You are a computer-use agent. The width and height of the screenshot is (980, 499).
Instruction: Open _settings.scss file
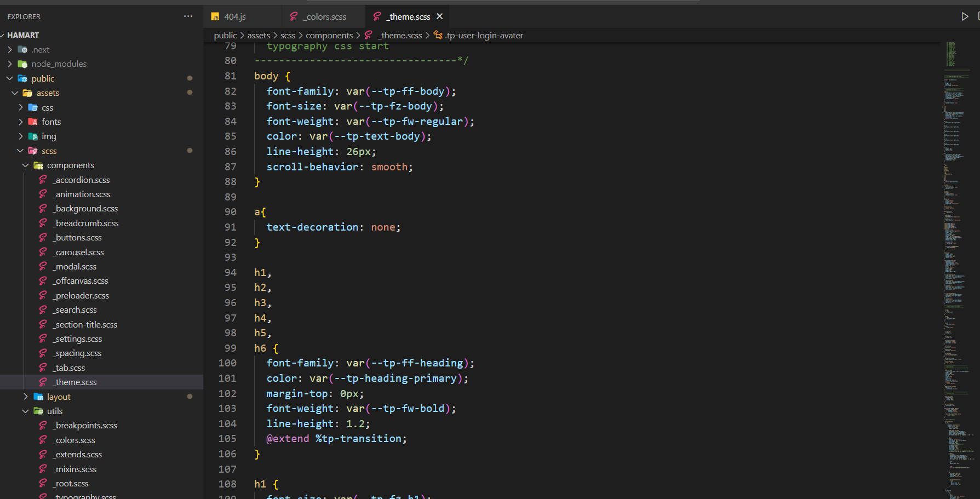tap(77, 339)
